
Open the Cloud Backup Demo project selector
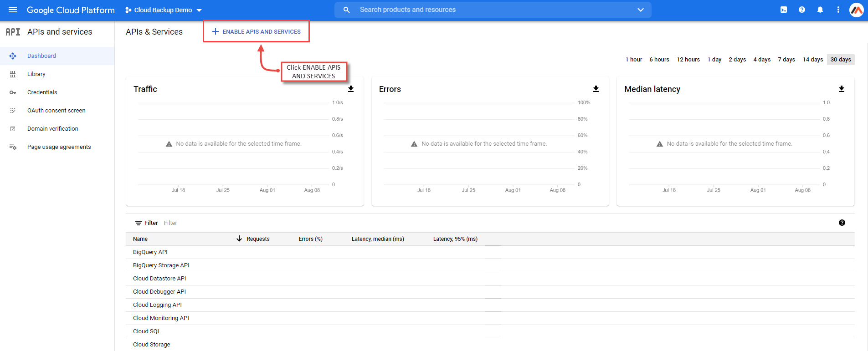click(x=164, y=10)
